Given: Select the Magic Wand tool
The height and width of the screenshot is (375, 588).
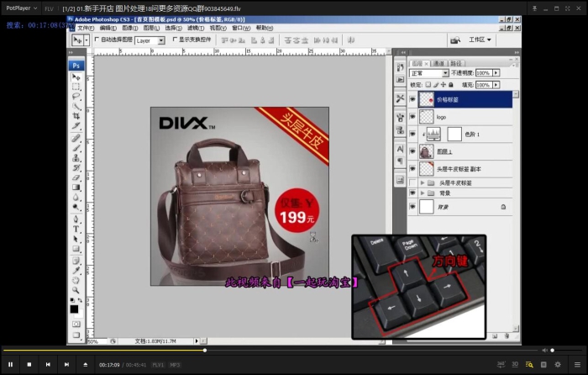Looking at the screenshot, I should (x=76, y=106).
